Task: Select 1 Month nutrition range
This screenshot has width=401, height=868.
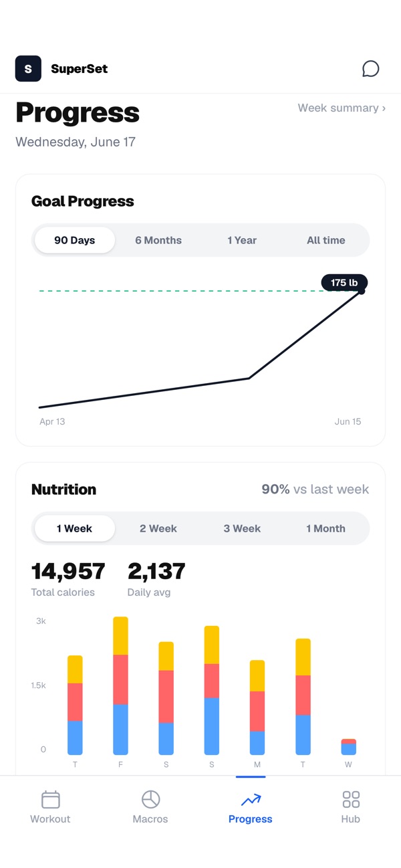Action: (326, 528)
